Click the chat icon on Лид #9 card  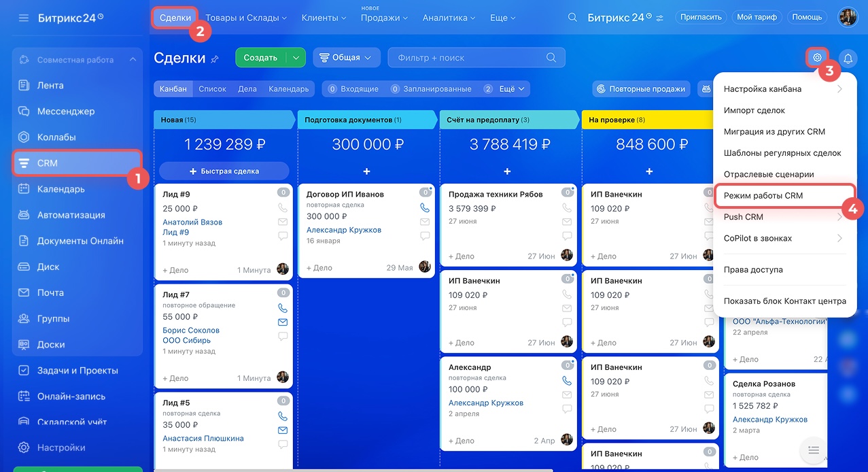click(283, 236)
